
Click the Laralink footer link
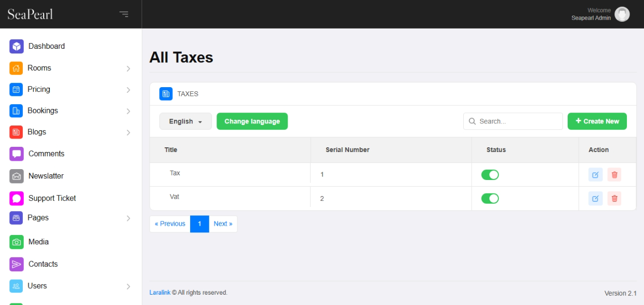pyautogui.click(x=159, y=293)
